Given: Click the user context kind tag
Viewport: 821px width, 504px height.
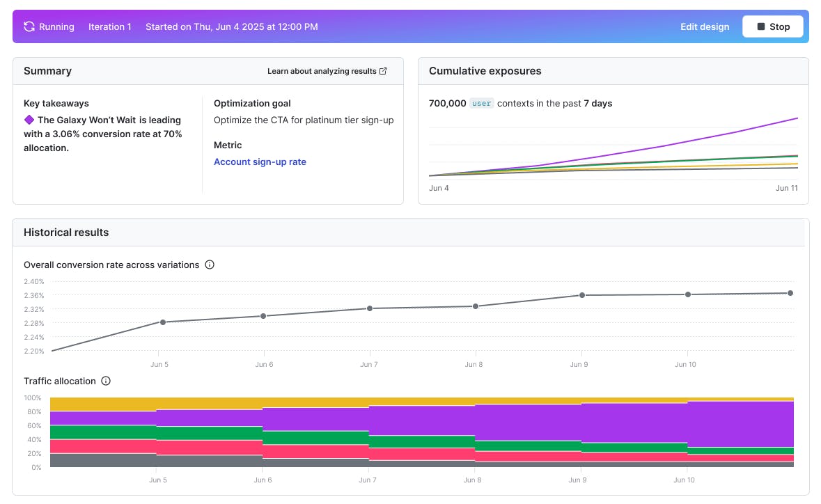Looking at the screenshot, I should [481, 103].
